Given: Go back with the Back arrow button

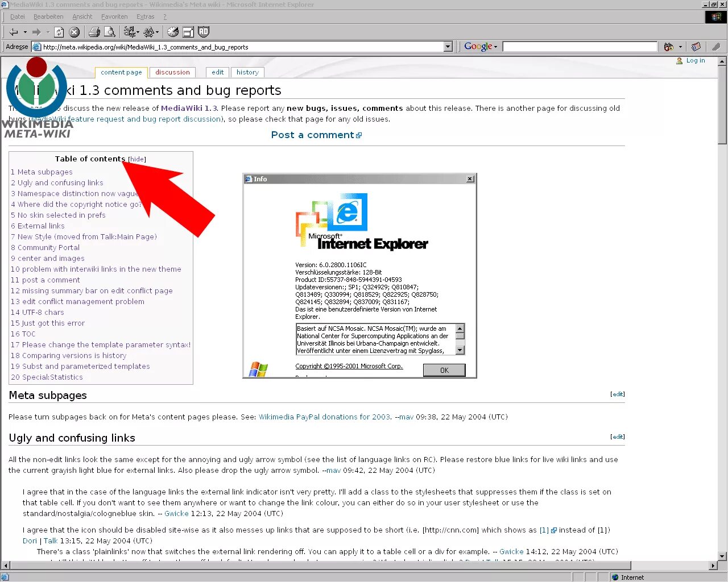Looking at the screenshot, I should pyautogui.click(x=14, y=32).
